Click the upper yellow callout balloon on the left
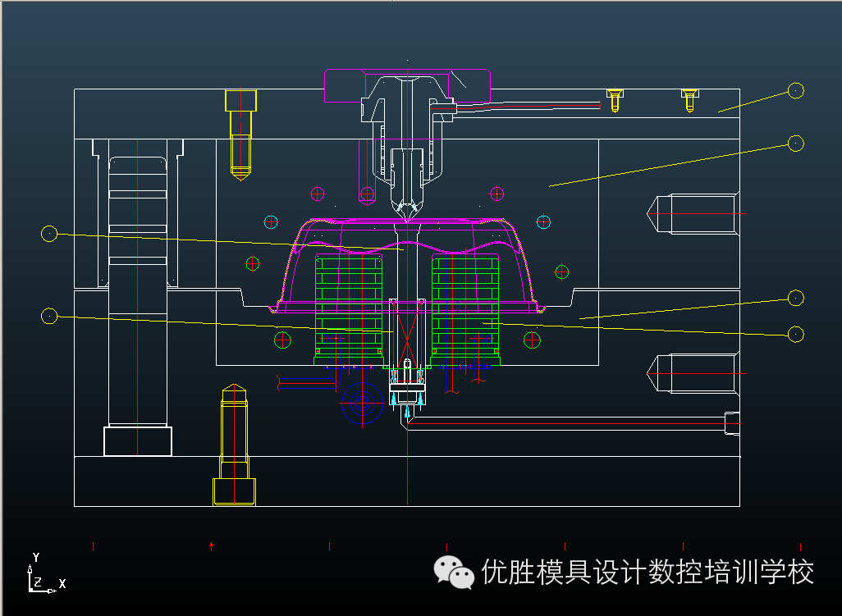Screen dimensions: 842x616 pyautogui.click(x=49, y=234)
